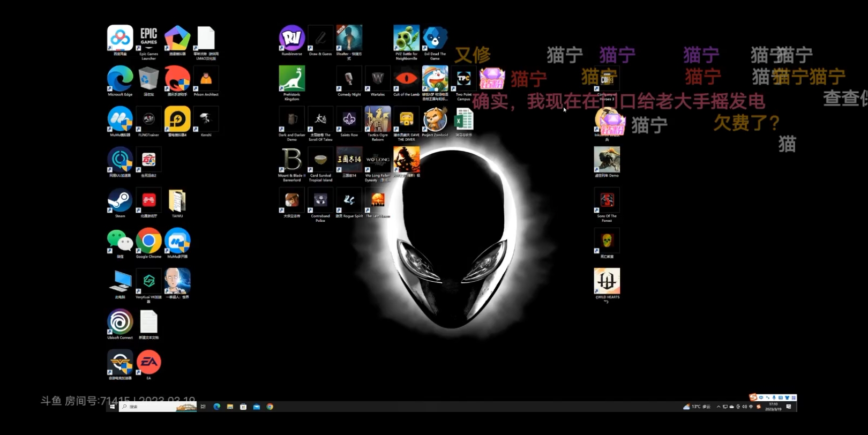Launch Mount & Blade II Bannerlord
The width and height of the screenshot is (868, 435).
coord(292,164)
